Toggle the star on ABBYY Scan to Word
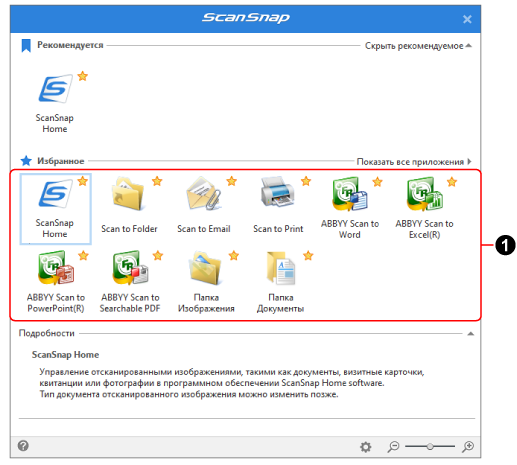Viewport: 517px width, 465px height. (377, 182)
